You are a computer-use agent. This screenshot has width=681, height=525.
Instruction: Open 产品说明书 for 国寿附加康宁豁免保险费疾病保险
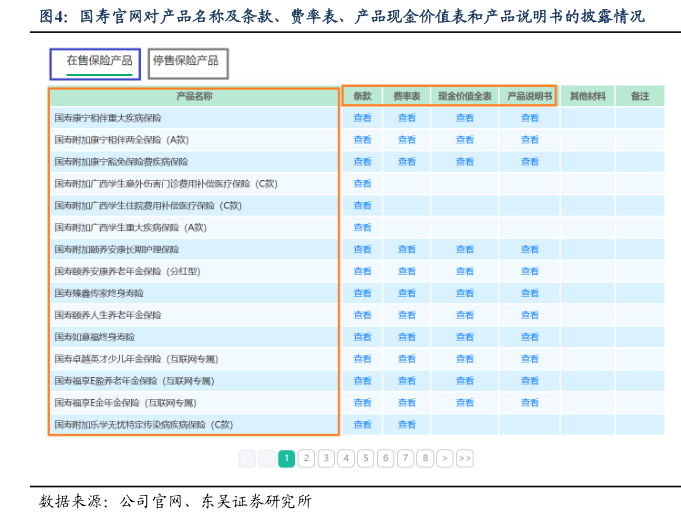click(x=530, y=162)
